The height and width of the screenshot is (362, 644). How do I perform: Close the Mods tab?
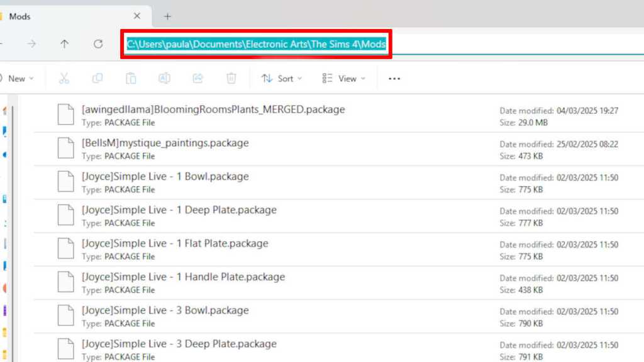pos(137,16)
